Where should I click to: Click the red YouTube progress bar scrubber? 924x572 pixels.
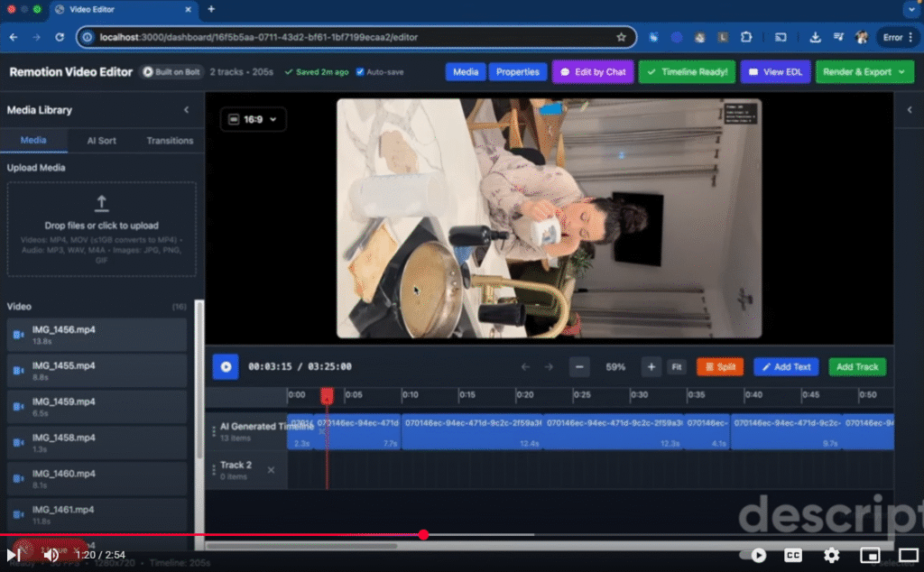point(423,535)
